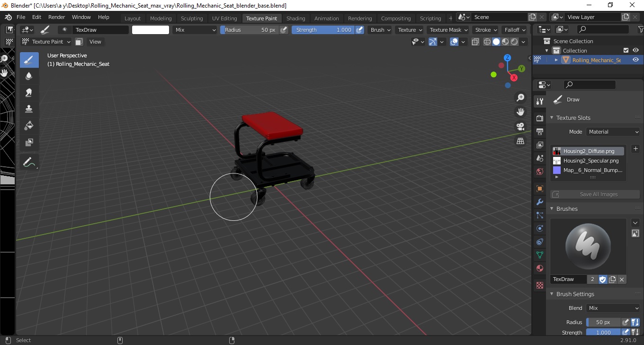Open the Render menu
Screen dimensions: 644x345
tap(57, 17)
